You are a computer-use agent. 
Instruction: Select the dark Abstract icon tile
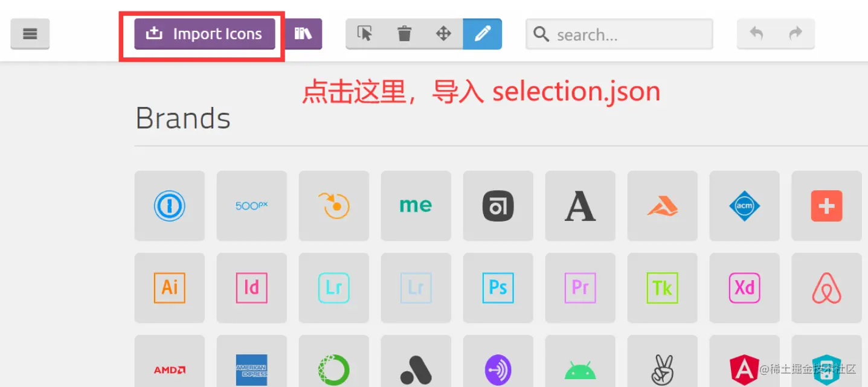point(498,206)
